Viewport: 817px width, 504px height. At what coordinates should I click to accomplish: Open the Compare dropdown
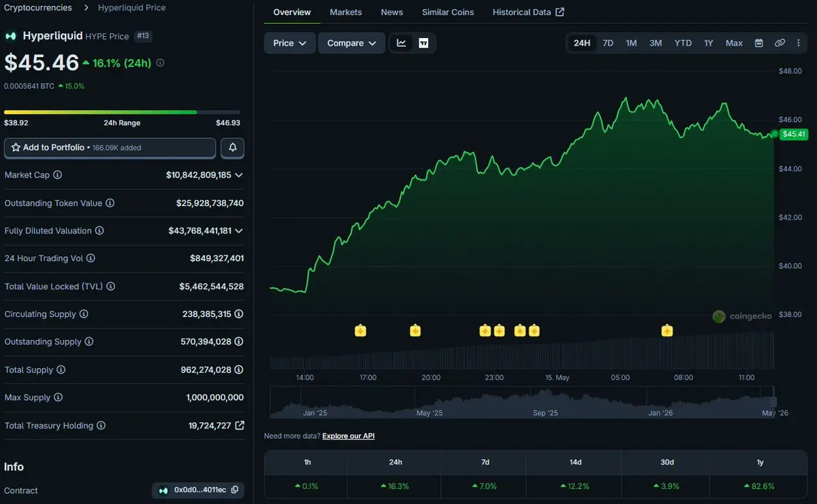click(351, 43)
